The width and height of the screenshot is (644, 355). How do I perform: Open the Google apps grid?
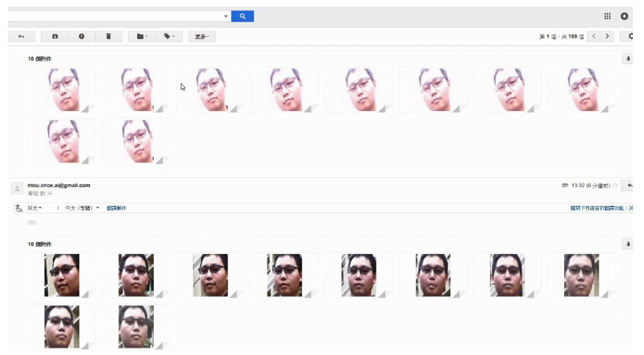607,16
